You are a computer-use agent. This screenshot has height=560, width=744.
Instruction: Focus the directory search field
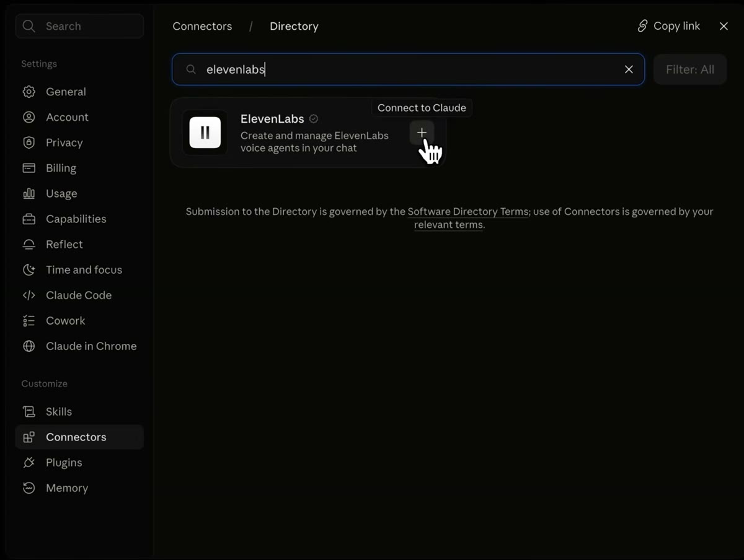408,69
